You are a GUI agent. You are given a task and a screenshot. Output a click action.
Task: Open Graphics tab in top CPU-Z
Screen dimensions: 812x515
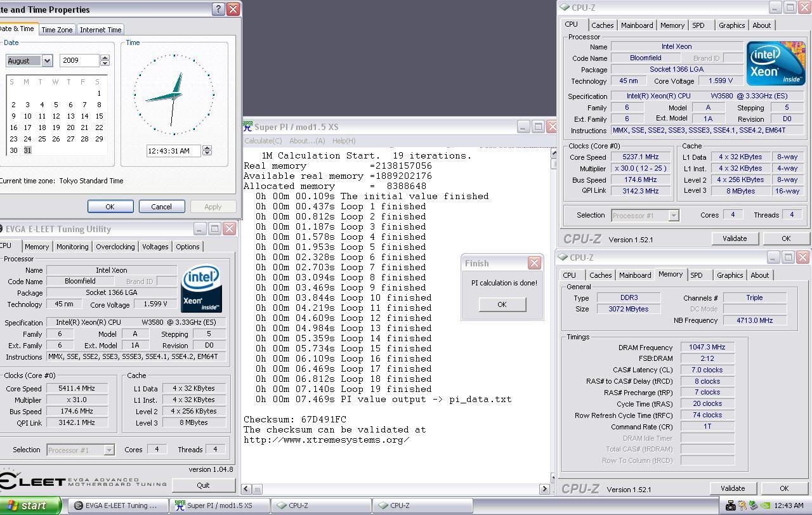[731, 25]
